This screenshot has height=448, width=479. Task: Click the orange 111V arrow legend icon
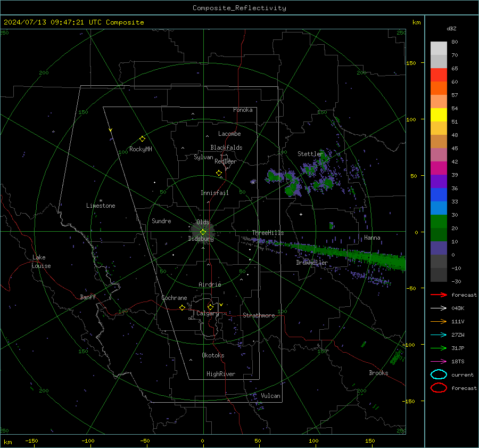[439, 321]
